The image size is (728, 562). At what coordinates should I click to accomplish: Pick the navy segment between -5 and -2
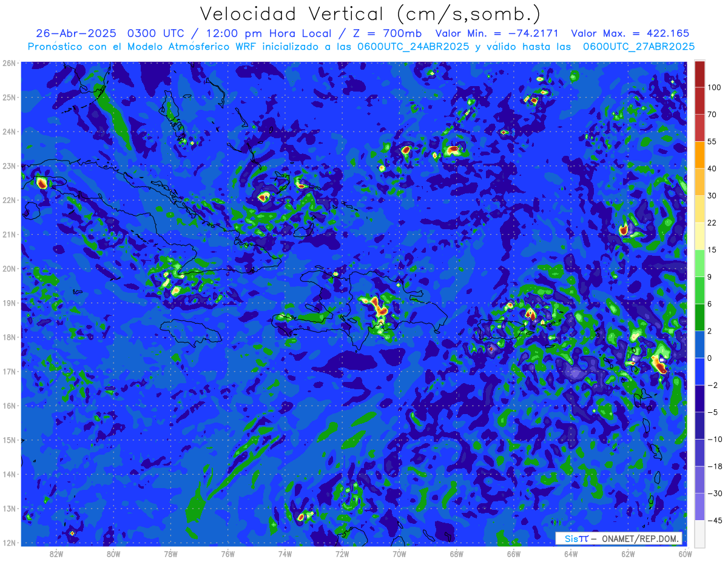tap(699, 398)
